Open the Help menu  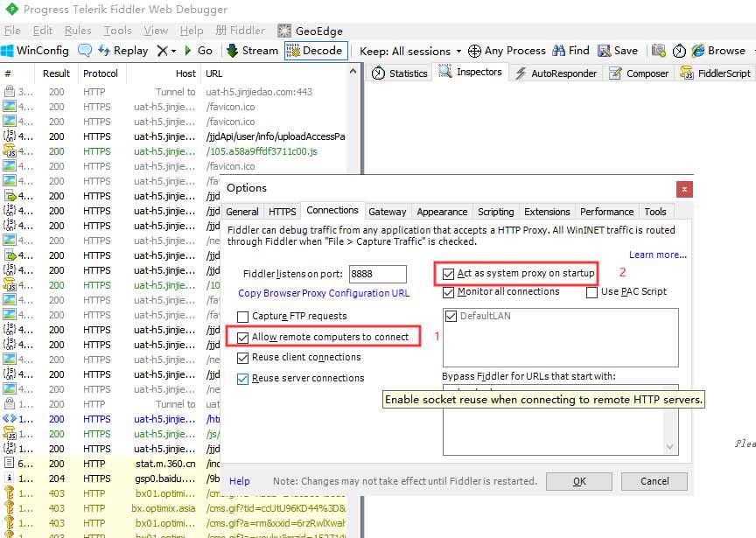(192, 31)
